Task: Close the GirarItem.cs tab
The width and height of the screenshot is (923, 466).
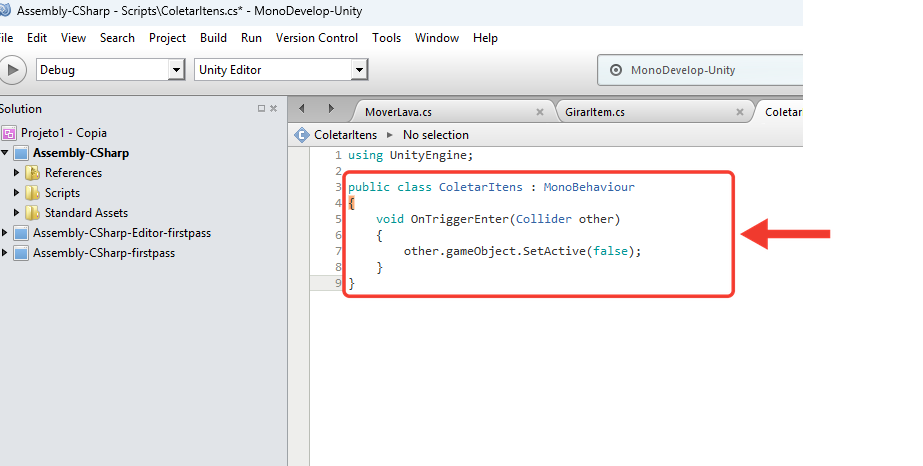Action: coord(740,112)
